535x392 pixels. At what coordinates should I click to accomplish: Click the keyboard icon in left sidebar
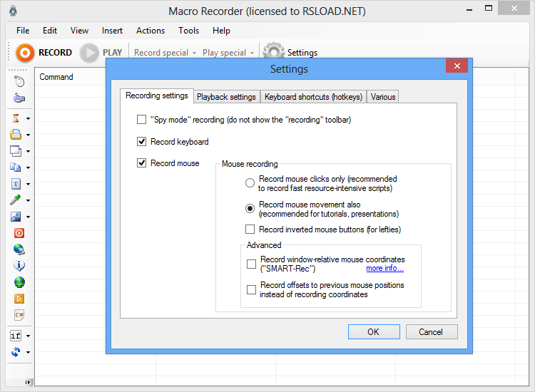(19, 98)
